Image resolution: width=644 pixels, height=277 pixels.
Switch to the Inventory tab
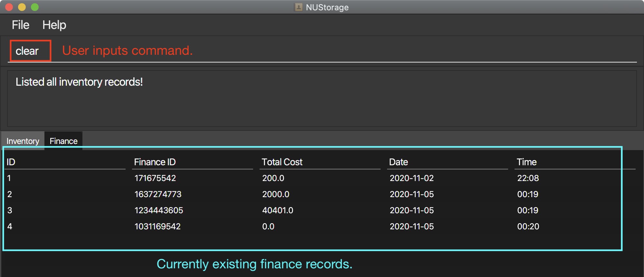(23, 141)
